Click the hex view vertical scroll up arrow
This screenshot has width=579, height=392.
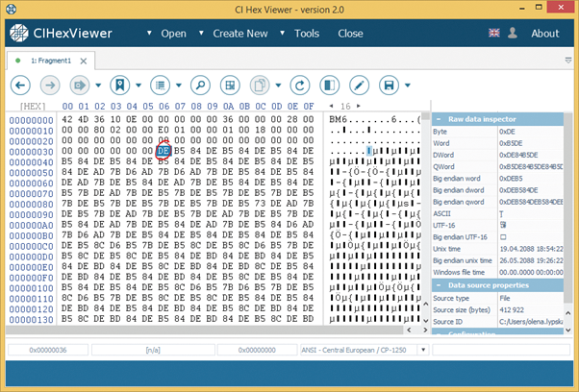click(x=426, y=305)
